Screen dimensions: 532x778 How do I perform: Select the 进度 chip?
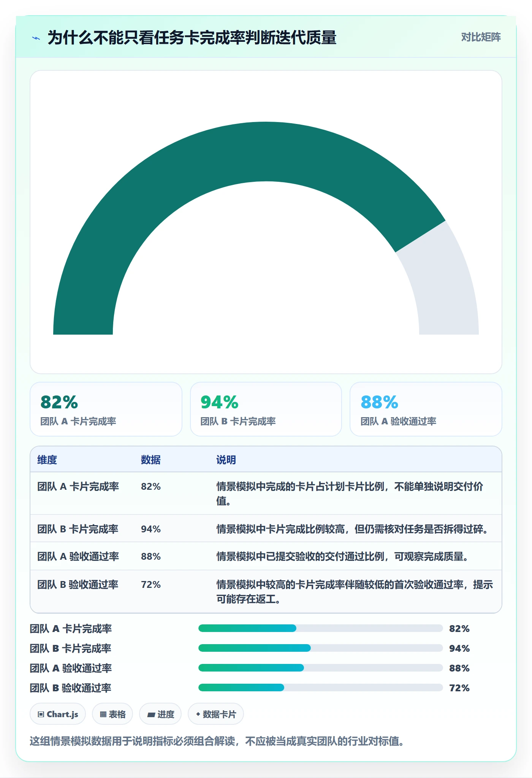tap(160, 714)
